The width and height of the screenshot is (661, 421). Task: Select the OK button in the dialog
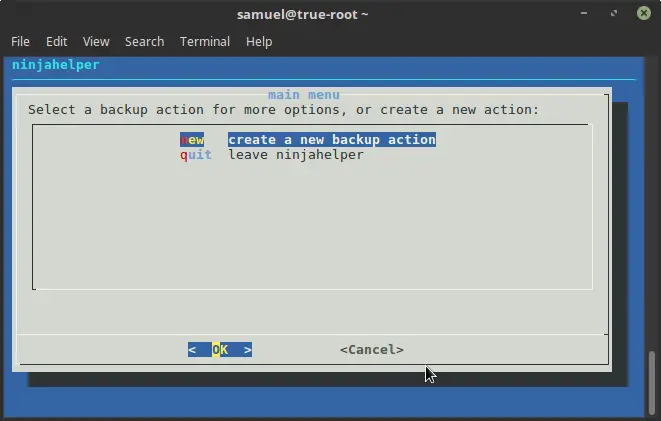pyautogui.click(x=220, y=350)
